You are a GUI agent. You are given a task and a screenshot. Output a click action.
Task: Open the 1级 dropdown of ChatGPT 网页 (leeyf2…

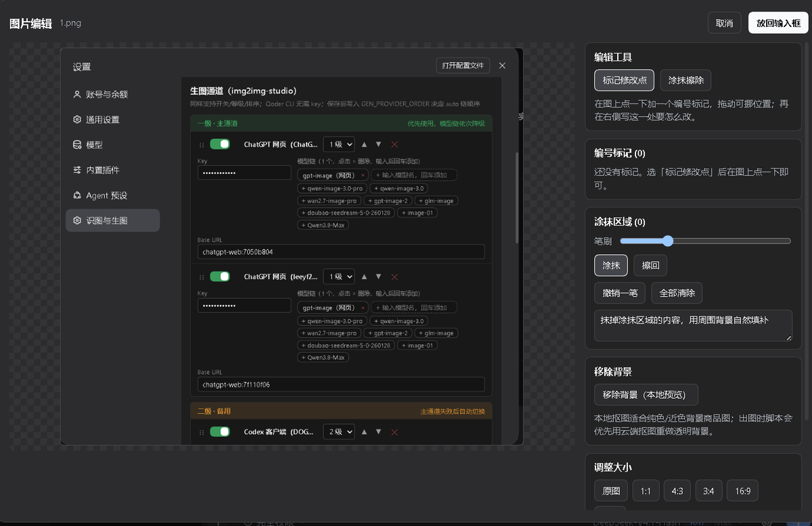339,277
